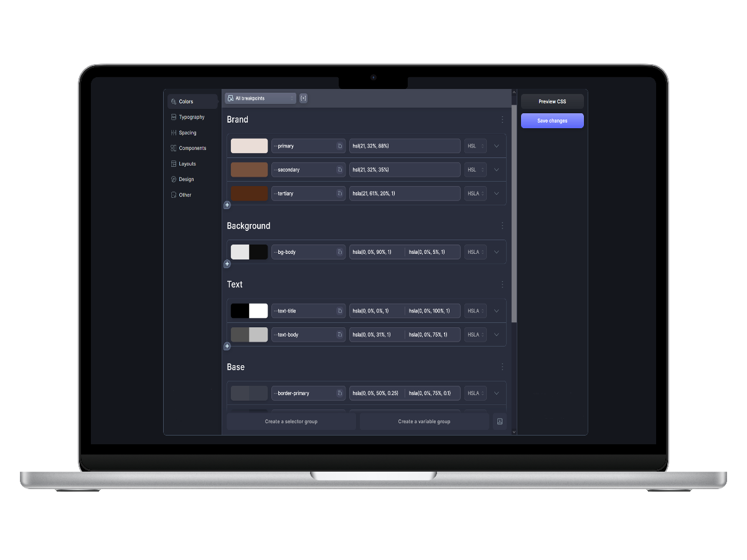Image resolution: width=747 pixels, height=560 pixels.
Task: Click the Save changes button
Action: click(x=552, y=121)
